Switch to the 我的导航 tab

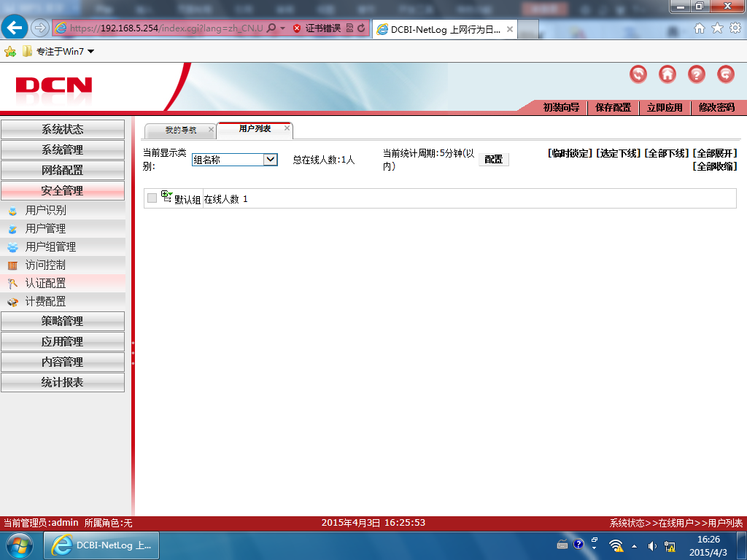click(x=181, y=130)
